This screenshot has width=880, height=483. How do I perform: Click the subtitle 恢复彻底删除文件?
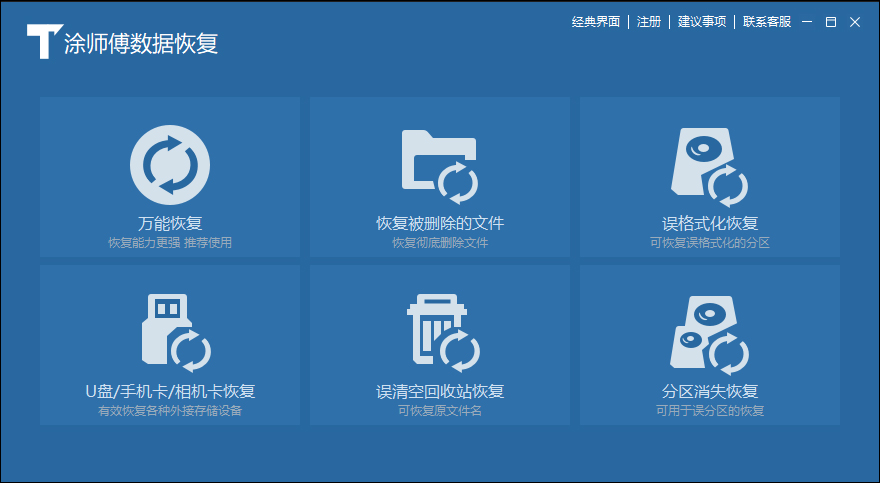click(440, 243)
